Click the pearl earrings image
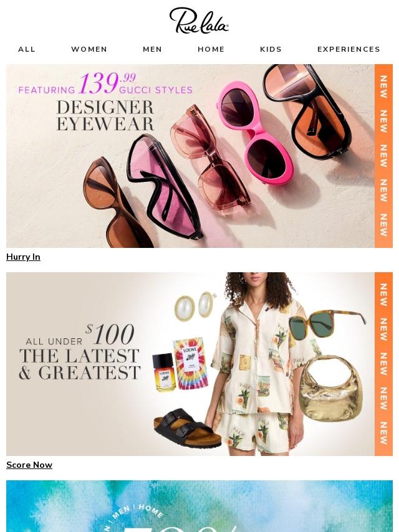This screenshot has width=399, height=532. (195, 305)
